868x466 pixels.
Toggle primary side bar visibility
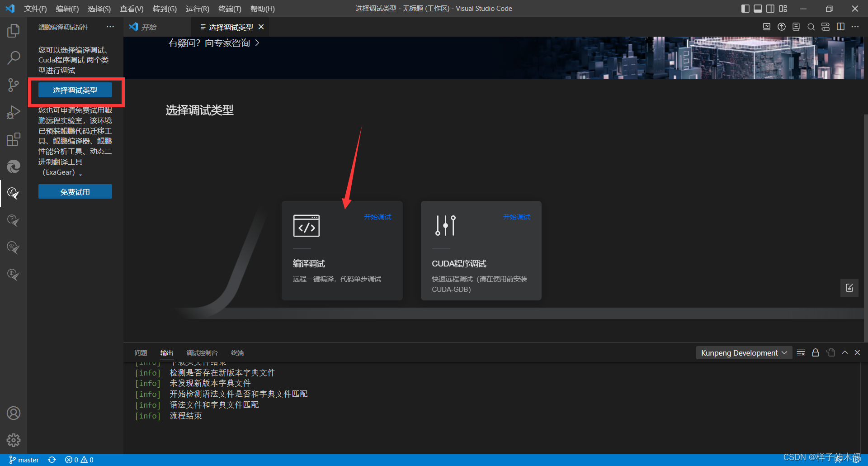(745, 9)
